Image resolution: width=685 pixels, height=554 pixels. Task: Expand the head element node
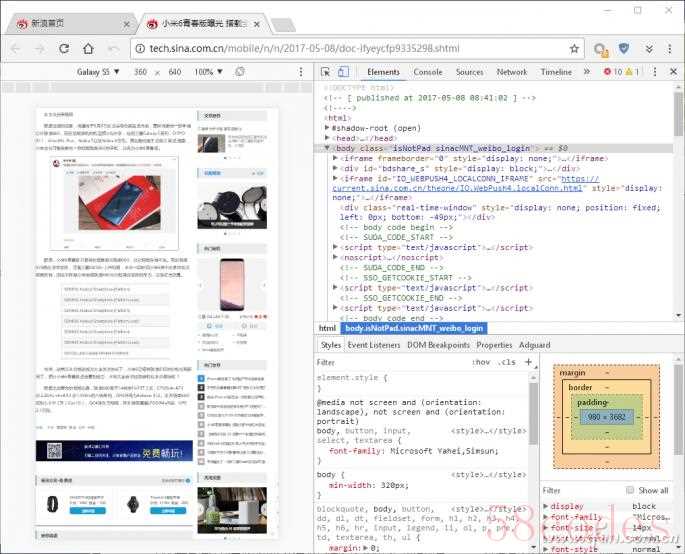330,138
